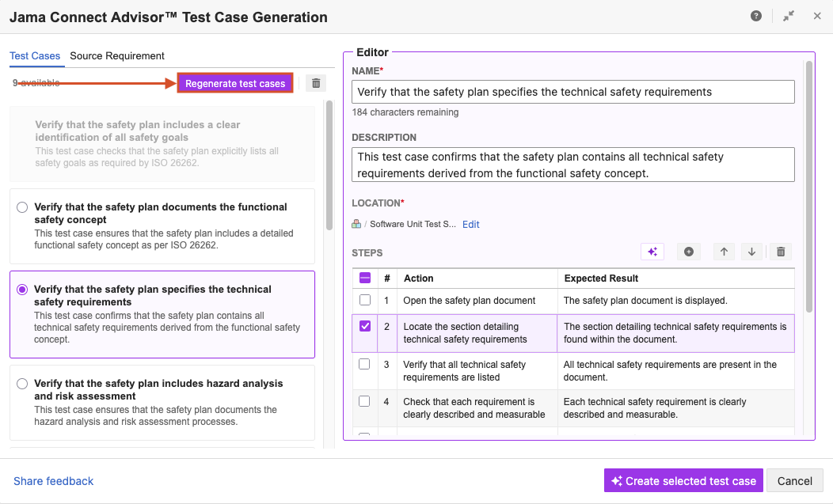Screen dimensions: 833x504
Task: Move selected step down with the arrow
Action: (x=751, y=252)
